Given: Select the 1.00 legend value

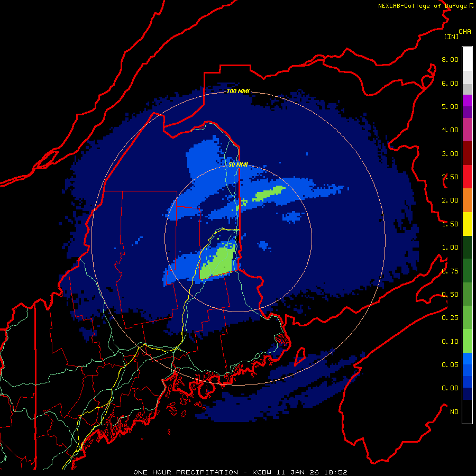Looking at the screenshot, I should [x=450, y=248].
